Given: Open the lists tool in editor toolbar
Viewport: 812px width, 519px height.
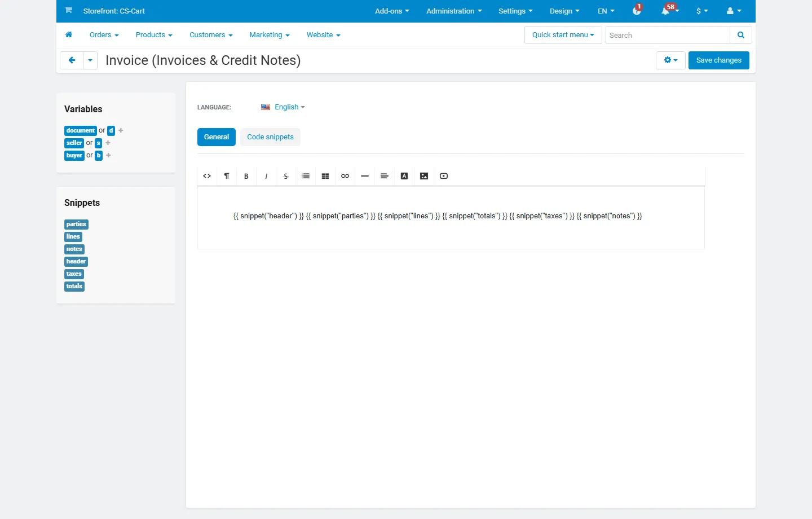Looking at the screenshot, I should click(306, 176).
